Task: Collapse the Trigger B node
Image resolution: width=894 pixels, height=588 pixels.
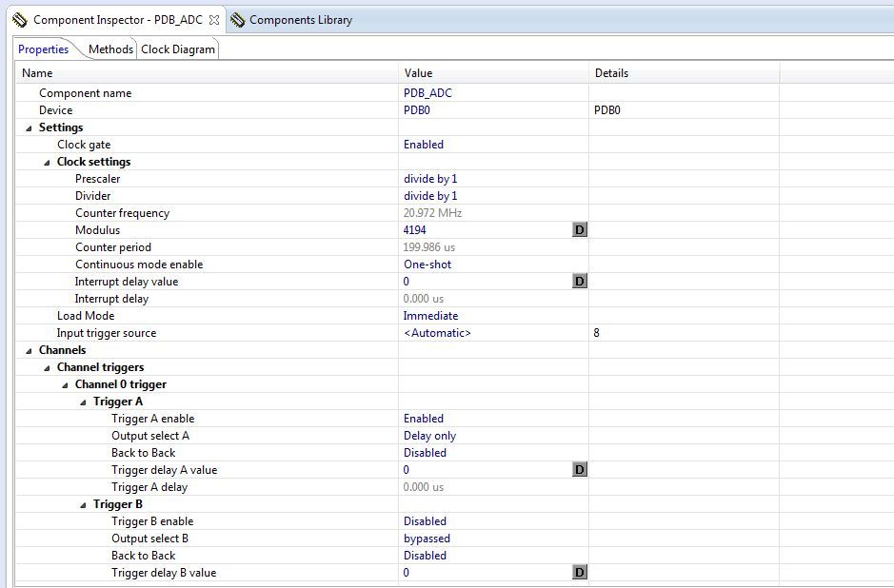Action: 83,505
